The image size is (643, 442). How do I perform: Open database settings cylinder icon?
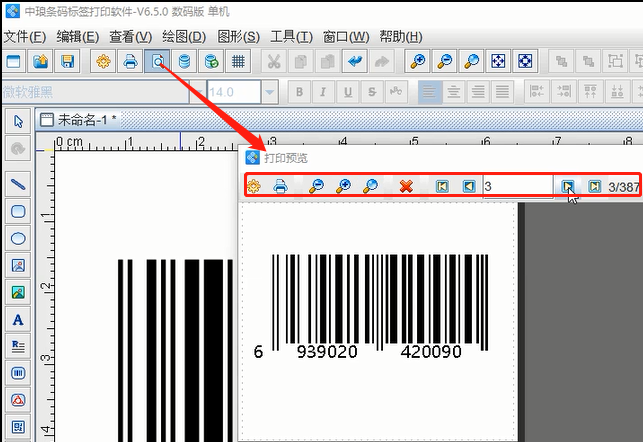(185, 62)
